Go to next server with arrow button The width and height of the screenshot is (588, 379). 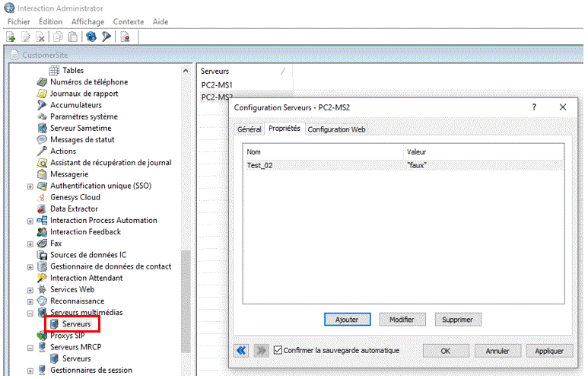[x=261, y=351]
